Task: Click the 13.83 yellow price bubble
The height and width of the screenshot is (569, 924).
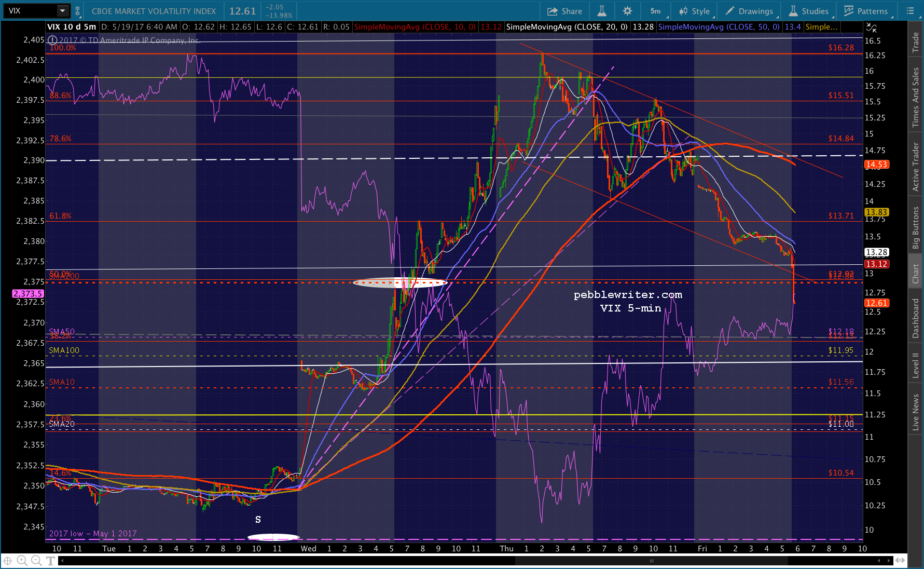Action: [x=877, y=212]
